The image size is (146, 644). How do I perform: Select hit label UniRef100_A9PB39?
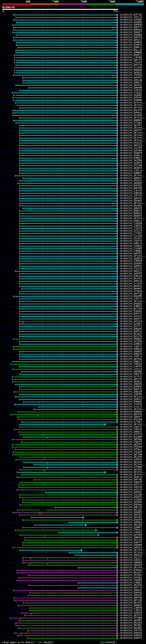coord(131,25)
